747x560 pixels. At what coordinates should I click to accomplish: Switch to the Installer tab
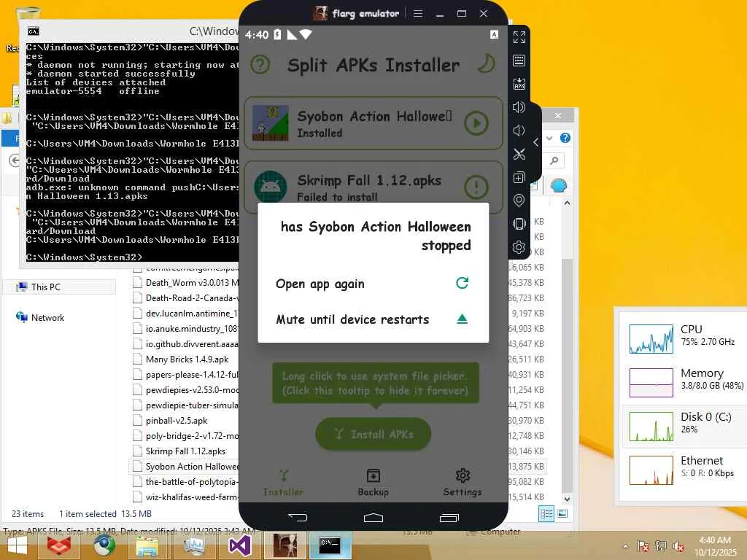coord(284,483)
